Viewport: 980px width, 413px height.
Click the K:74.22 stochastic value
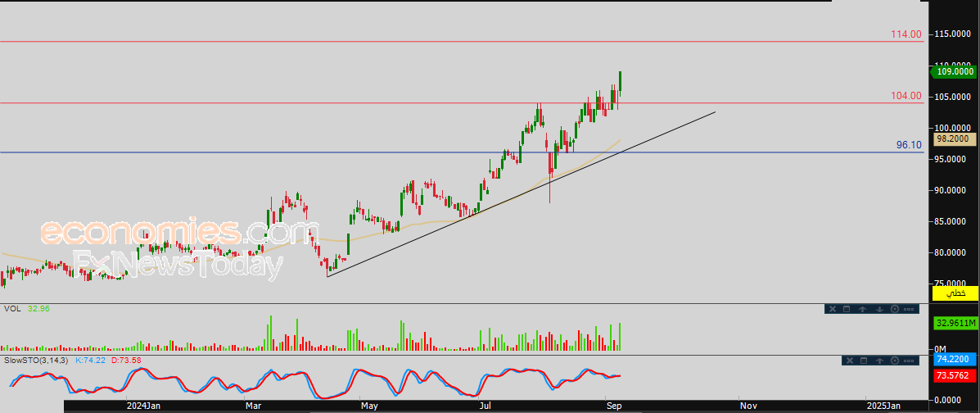[x=90, y=361]
